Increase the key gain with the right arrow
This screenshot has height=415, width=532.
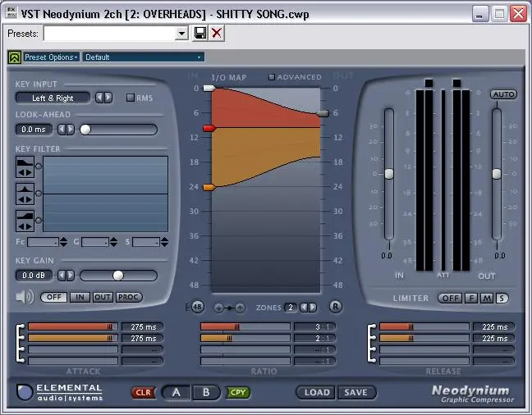pyautogui.click(x=71, y=275)
